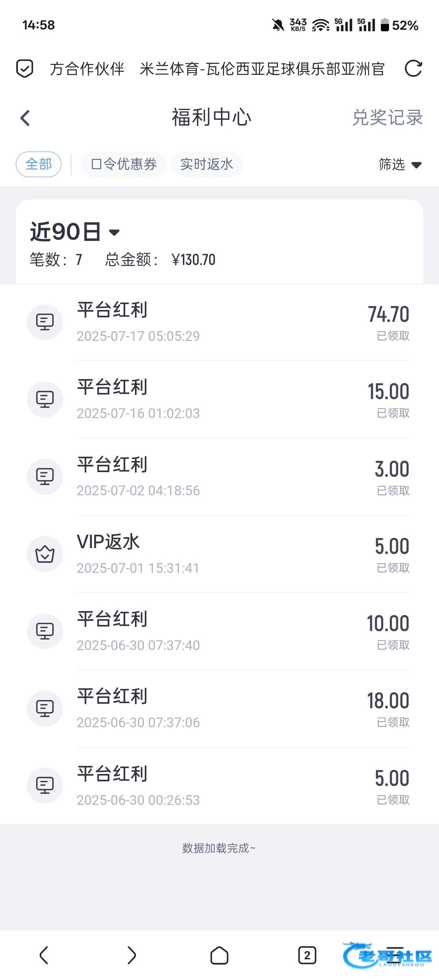Switch to the 实时返水 filter
This screenshot has height=980, width=439.
pos(206,164)
